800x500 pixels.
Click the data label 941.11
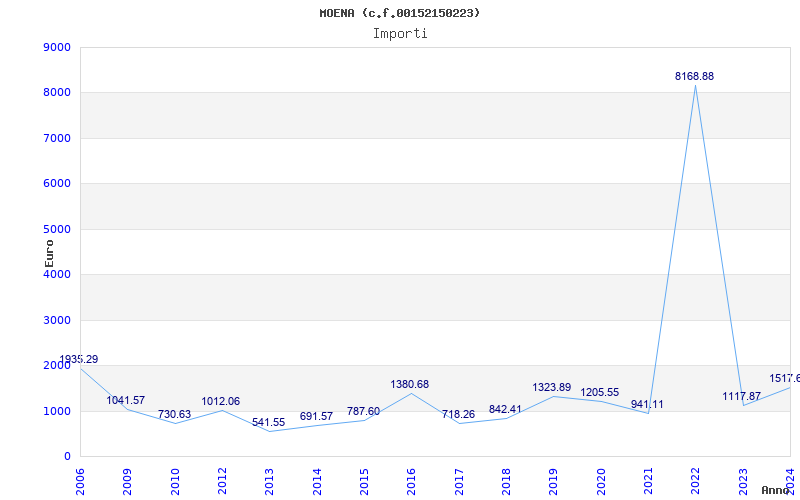click(x=647, y=405)
